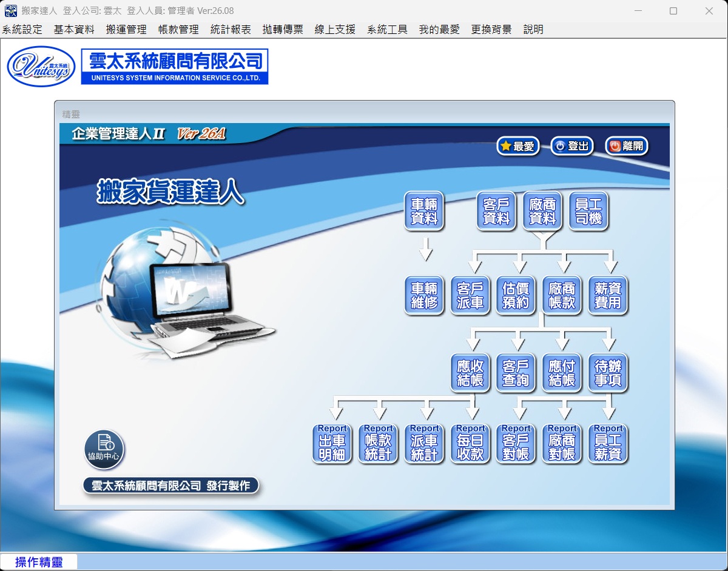Click the app icon in title bar
The image size is (728, 571).
11,11
